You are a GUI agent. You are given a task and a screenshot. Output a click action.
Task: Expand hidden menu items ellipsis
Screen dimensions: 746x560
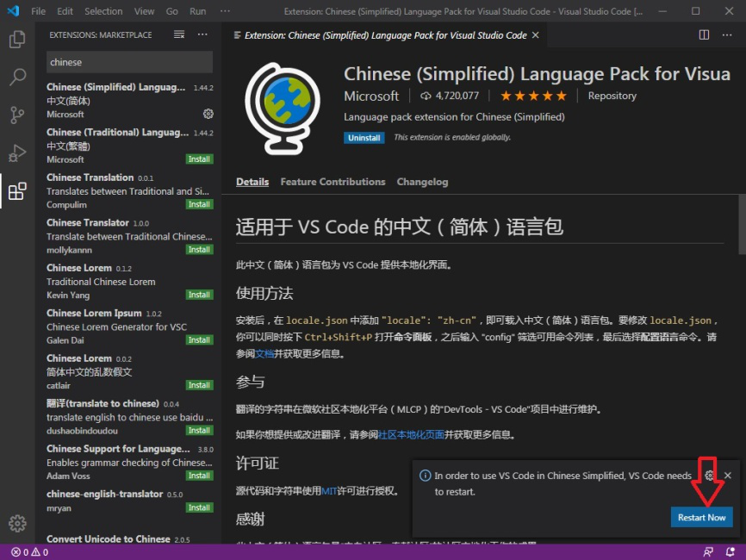[225, 11]
